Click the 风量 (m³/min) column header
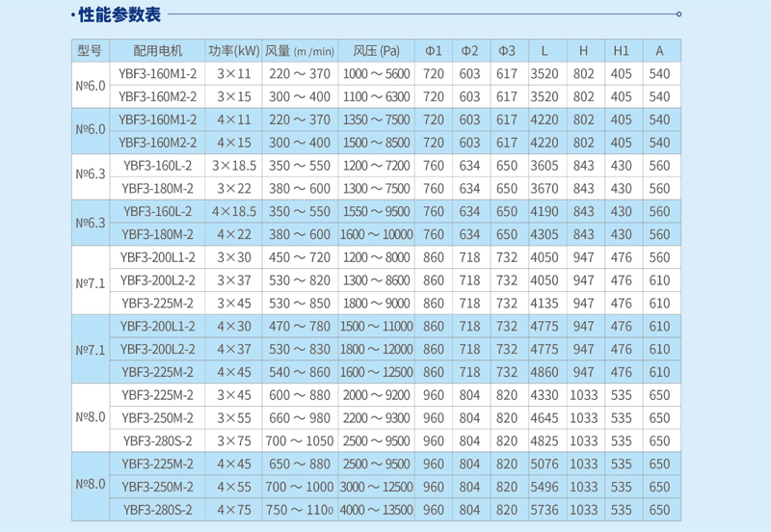This screenshot has width=771, height=532. [x=299, y=50]
